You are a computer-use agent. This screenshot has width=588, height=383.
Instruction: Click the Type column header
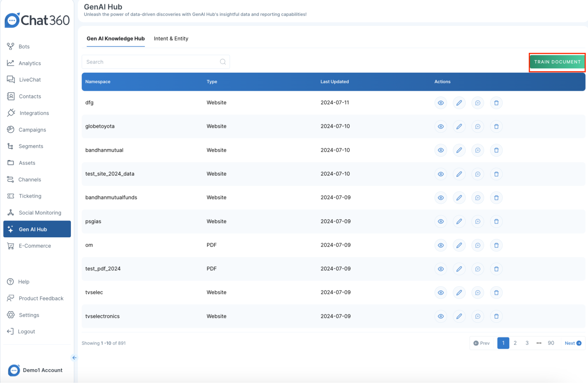click(212, 82)
